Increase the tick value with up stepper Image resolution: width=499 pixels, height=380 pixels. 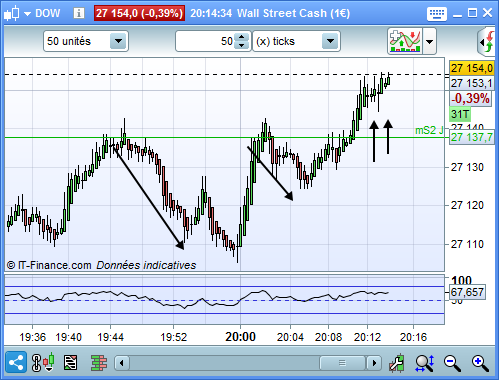click(242, 37)
